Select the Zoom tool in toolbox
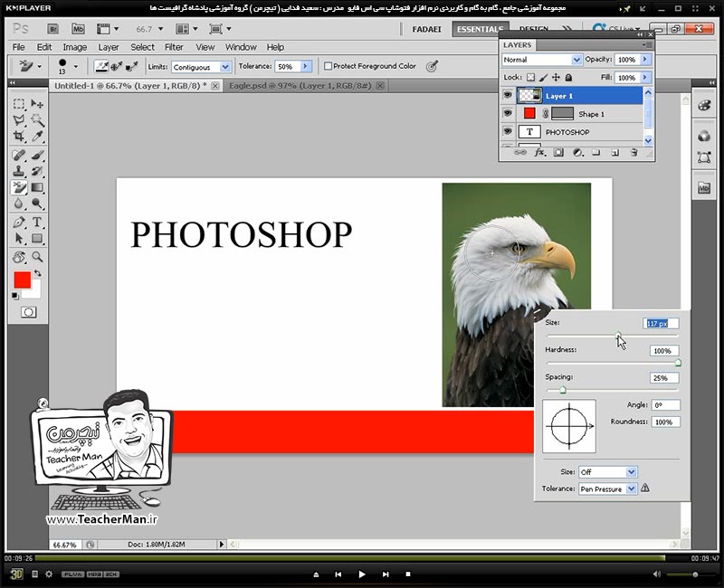Screen dimensions: 724x588 [x=37, y=257]
